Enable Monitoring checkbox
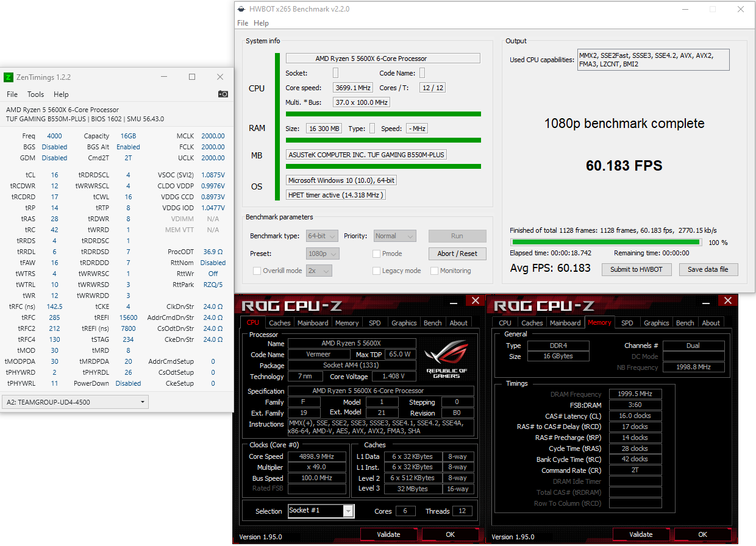 coord(435,271)
